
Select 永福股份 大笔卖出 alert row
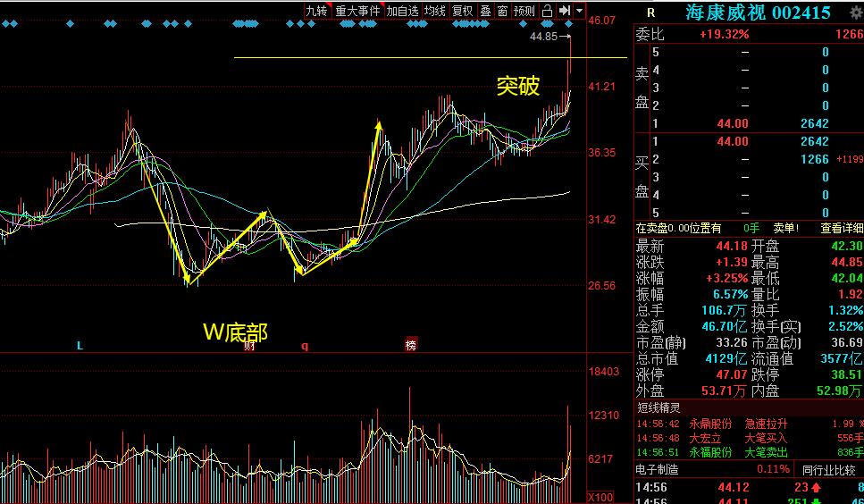pyautogui.click(x=750, y=452)
